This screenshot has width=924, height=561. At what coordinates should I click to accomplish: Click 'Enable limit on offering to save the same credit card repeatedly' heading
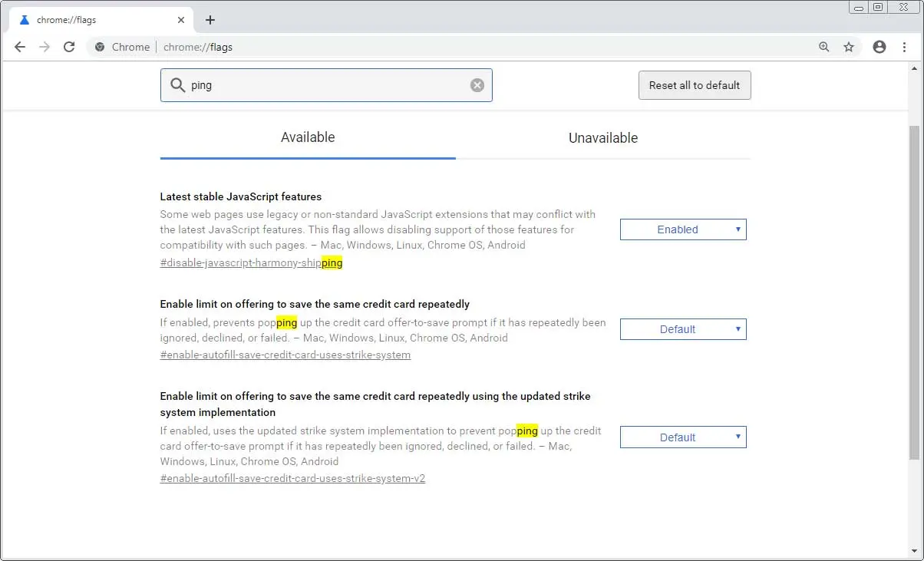click(315, 304)
